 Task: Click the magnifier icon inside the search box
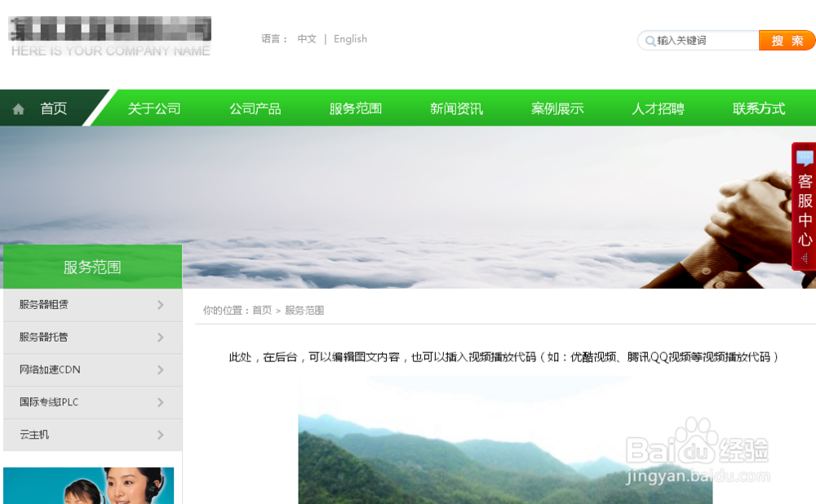coord(650,39)
